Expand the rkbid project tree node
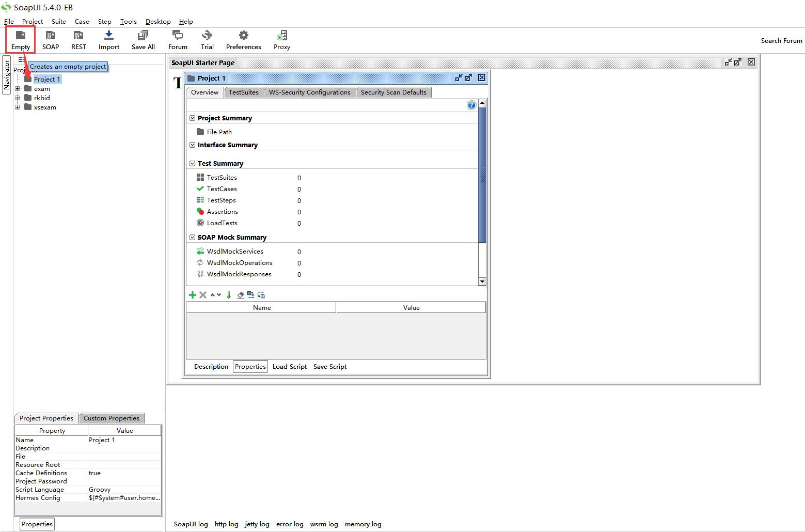 [x=17, y=98]
